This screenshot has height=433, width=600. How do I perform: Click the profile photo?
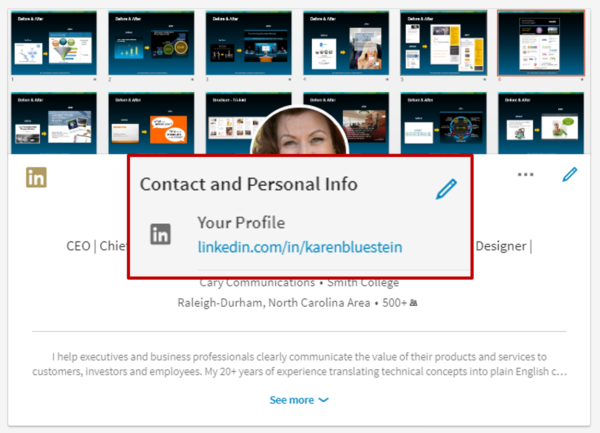point(299,130)
